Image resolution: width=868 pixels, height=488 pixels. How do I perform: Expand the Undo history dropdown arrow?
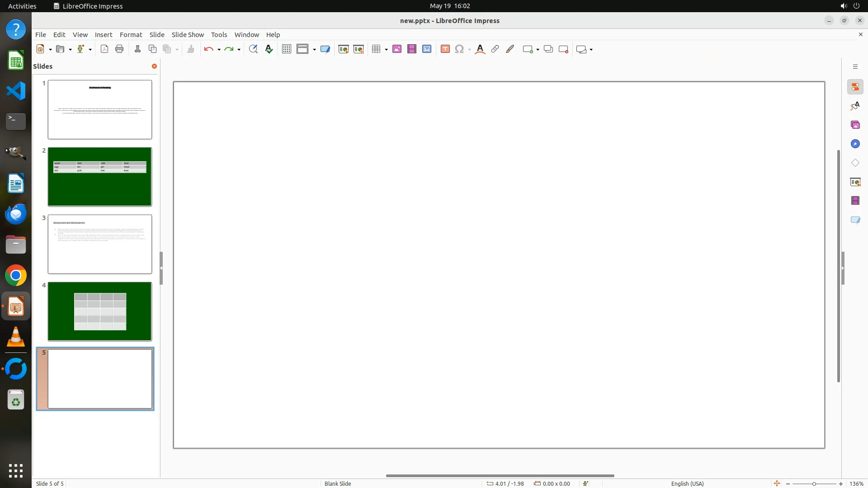click(x=219, y=49)
